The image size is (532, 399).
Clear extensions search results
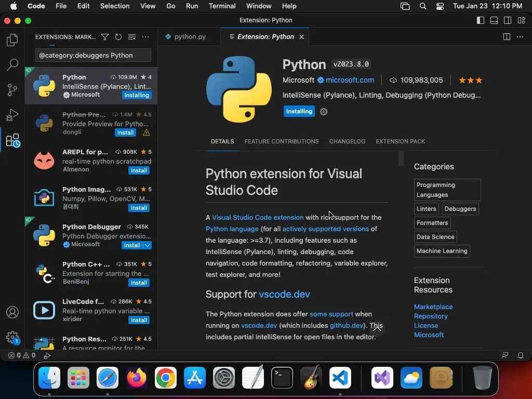(x=132, y=37)
